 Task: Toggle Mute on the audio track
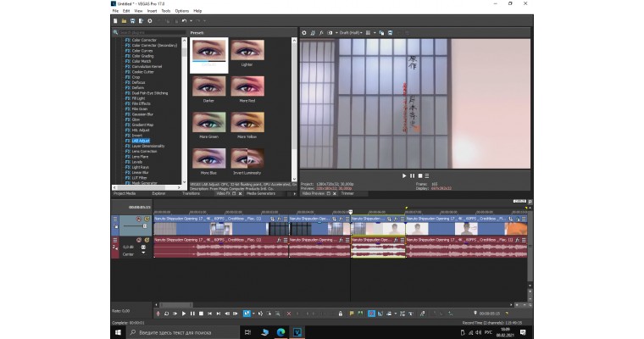tap(141, 241)
